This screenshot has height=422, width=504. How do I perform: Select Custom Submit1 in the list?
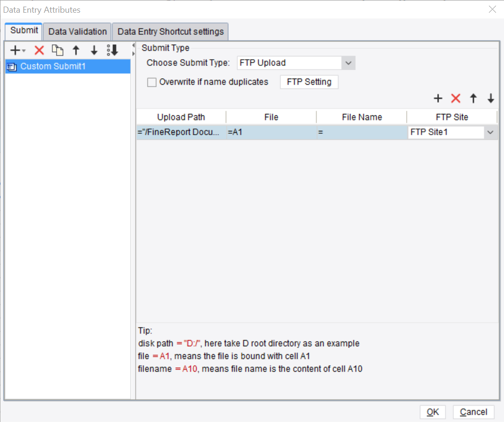68,66
